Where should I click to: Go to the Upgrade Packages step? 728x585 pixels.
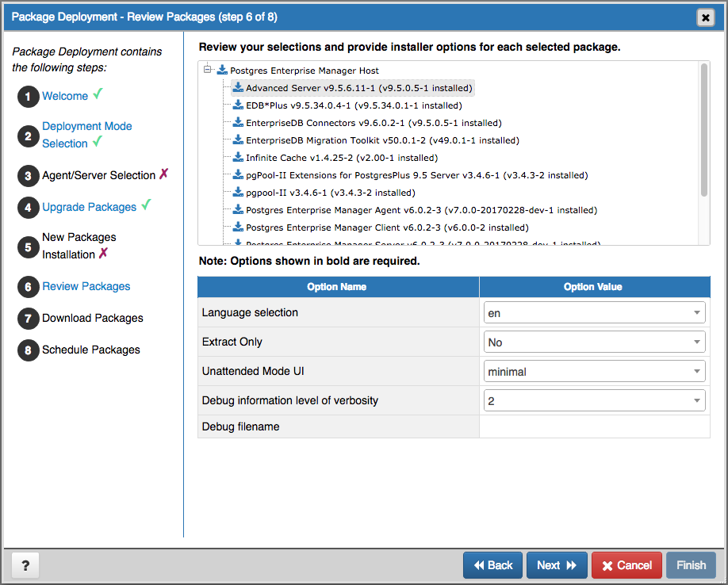[x=89, y=207]
